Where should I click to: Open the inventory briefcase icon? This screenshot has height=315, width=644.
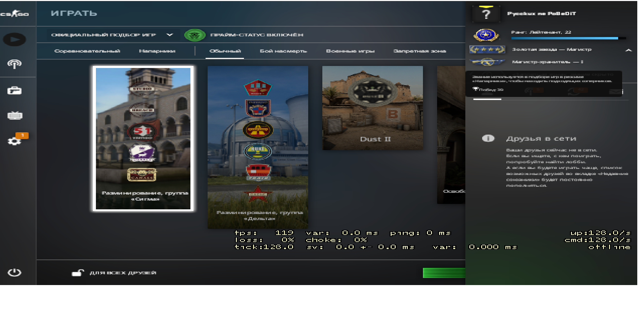coord(14,90)
